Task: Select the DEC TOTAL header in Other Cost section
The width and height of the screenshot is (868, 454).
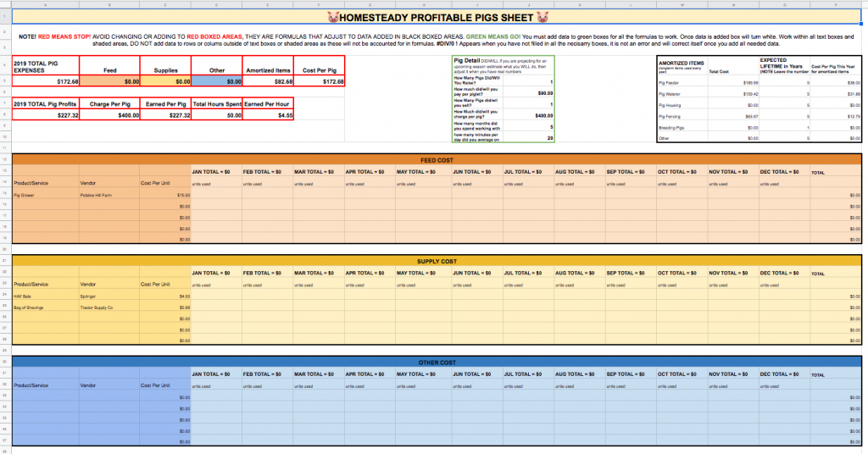Action: (778, 374)
